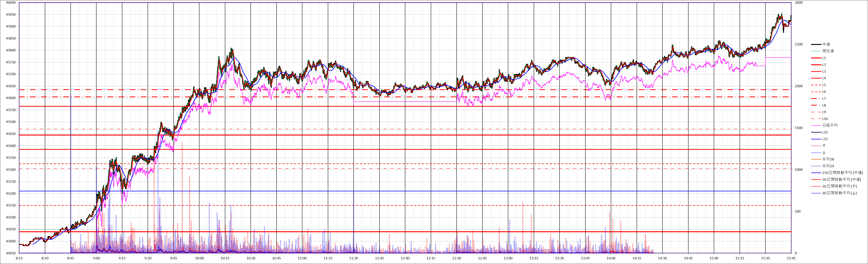Select the L5 dashed legend entry
Screen dimensions: 868x264
click(824, 85)
